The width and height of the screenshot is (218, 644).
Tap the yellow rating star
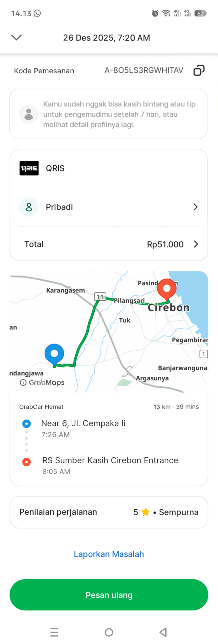tap(145, 512)
